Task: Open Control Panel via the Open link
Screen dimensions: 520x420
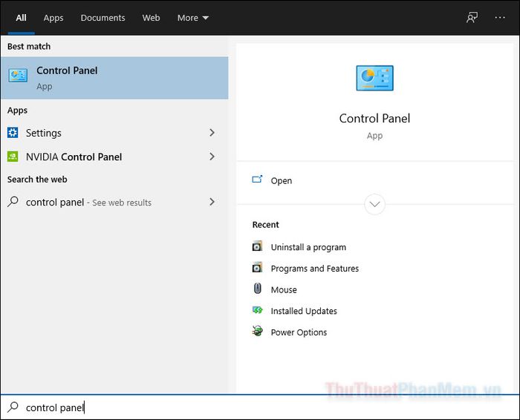Action: 281,180
